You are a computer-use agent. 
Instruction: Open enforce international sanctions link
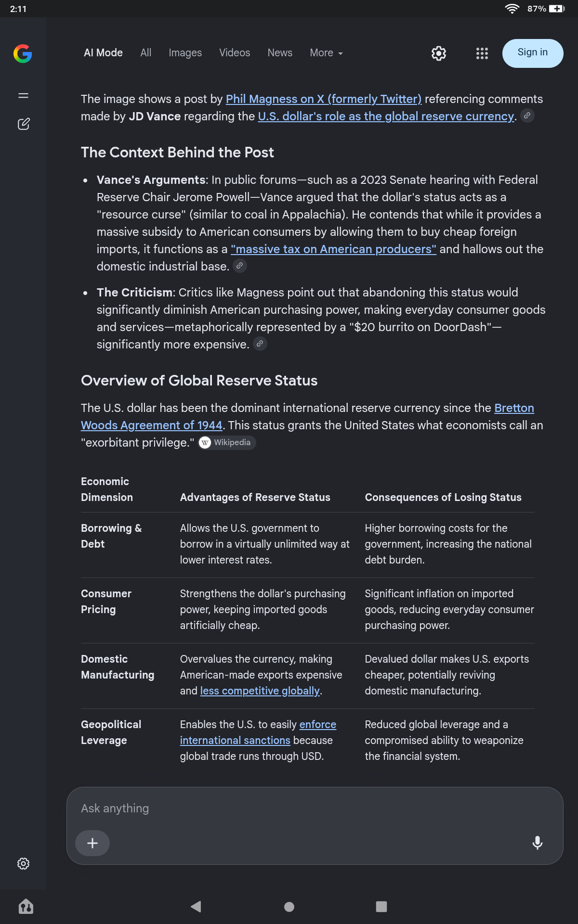point(258,732)
